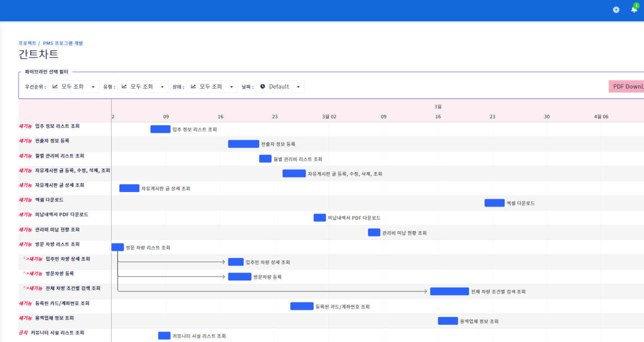The width and height of the screenshot is (644, 342).
Task: Open the PMS 프로그램 개발 breadcrumb link
Action: pos(64,43)
